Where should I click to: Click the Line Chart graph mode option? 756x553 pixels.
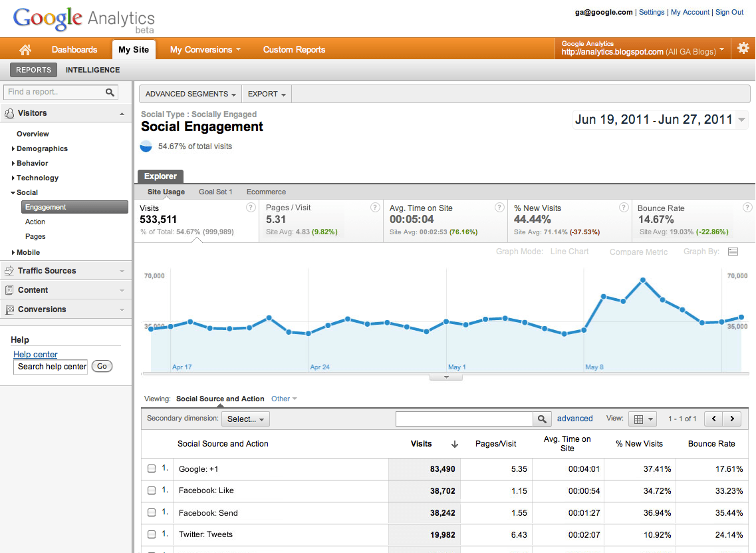(x=569, y=252)
